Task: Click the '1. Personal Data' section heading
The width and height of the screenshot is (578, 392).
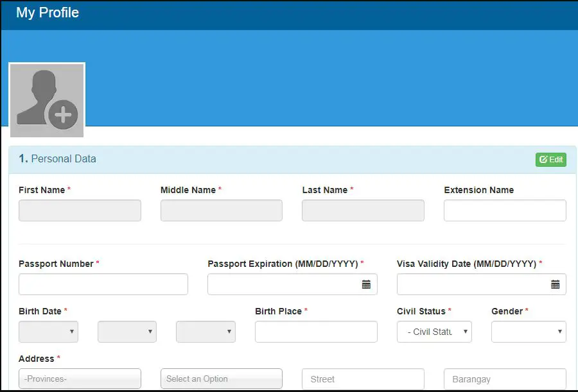Action: tap(58, 159)
